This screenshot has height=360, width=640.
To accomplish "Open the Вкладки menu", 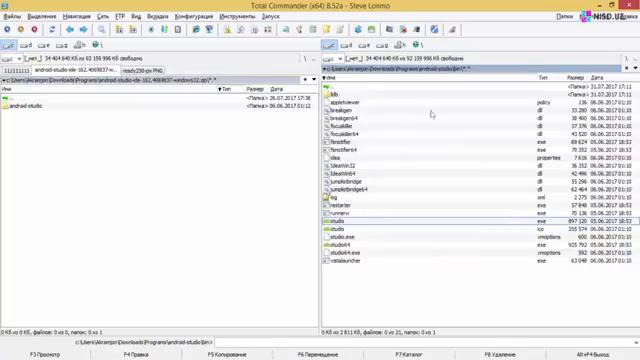I will coord(158,16).
